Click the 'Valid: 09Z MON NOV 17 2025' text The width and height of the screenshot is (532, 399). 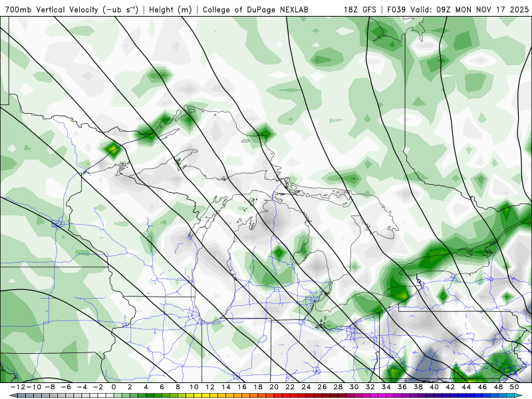point(469,9)
